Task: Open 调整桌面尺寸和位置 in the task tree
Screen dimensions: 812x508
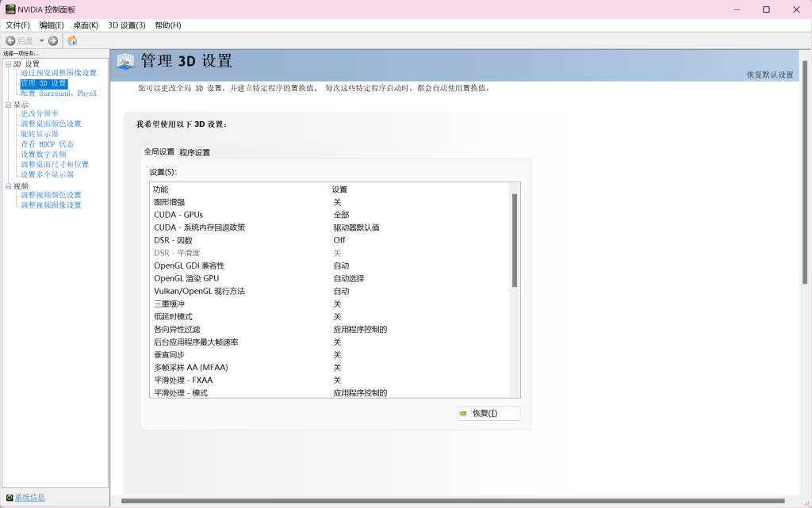Action: [55, 165]
